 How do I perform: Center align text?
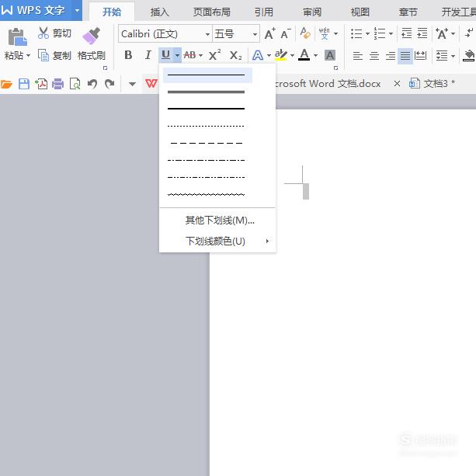point(374,56)
